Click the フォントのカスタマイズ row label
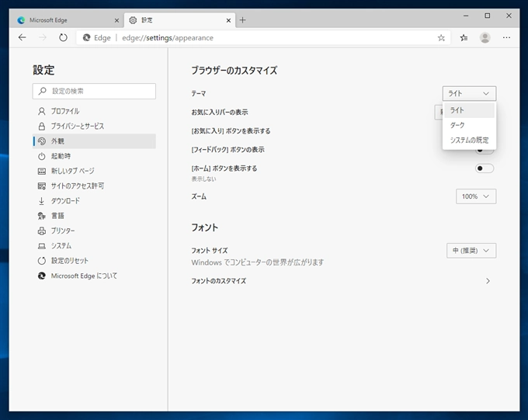The width and height of the screenshot is (528, 420). click(x=219, y=281)
